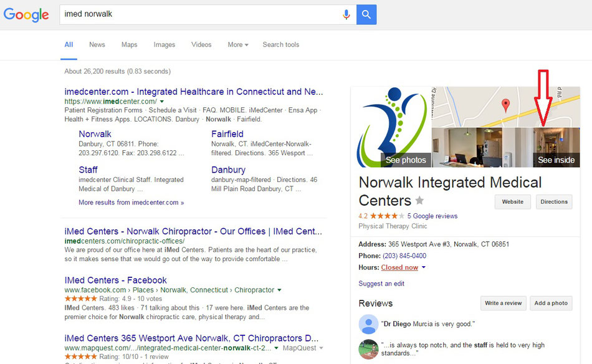Click the 'About 26,200 results' text
This screenshot has height=364, width=592.
tap(117, 71)
